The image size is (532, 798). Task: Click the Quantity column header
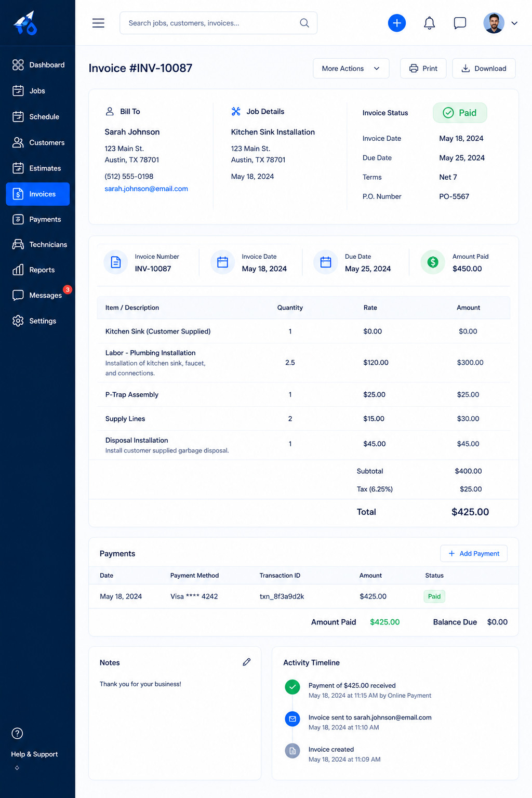(x=290, y=308)
